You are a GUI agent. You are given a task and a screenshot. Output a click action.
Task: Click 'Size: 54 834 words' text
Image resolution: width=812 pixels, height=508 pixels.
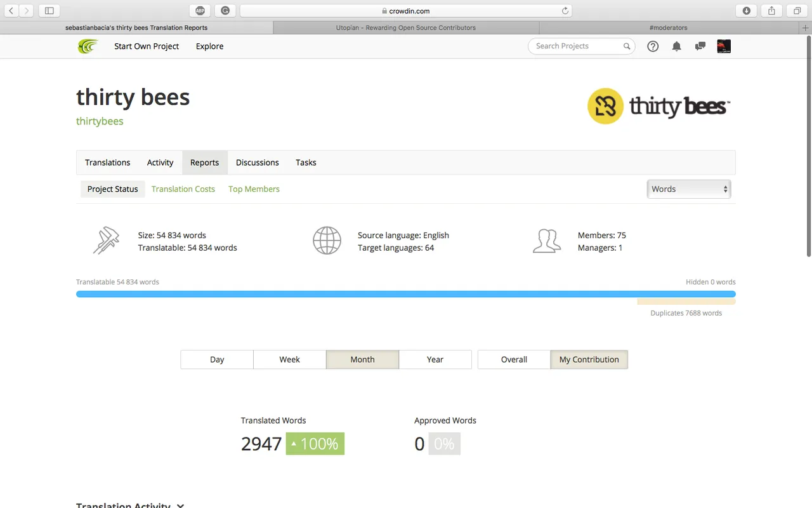point(172,236)
